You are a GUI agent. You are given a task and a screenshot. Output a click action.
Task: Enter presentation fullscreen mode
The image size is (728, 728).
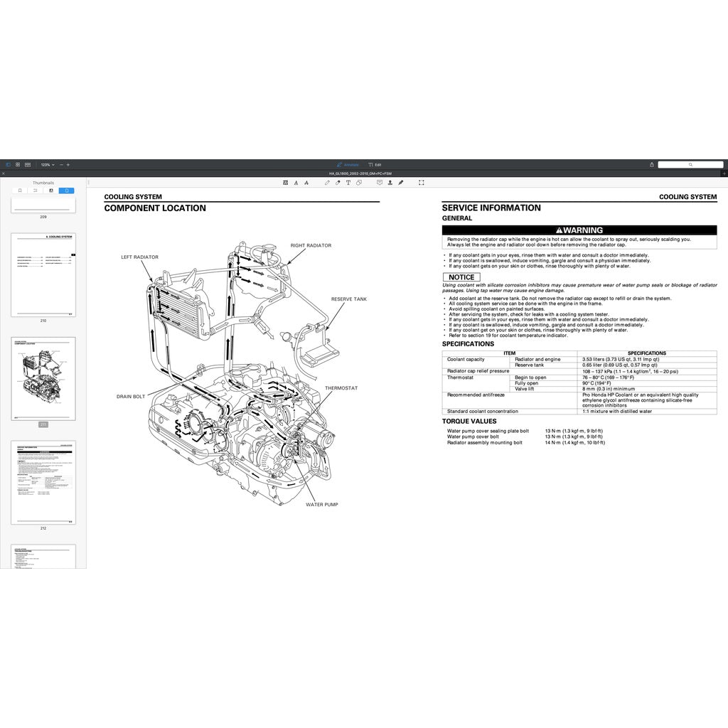[422, 183]
